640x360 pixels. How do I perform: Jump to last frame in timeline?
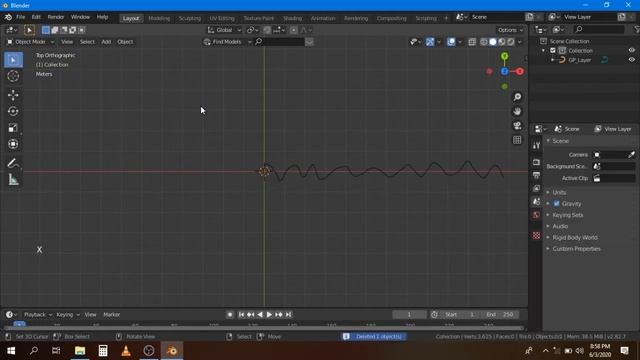[x=288, y=314]
